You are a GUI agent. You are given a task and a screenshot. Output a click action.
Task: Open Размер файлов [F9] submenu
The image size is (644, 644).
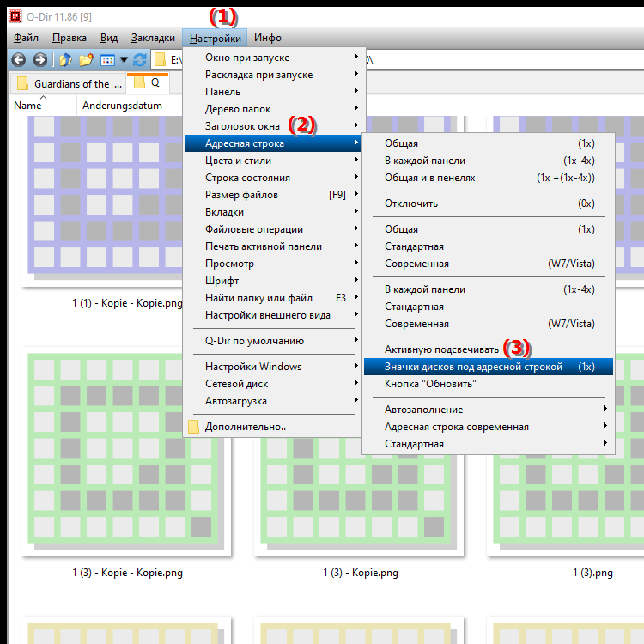pyautogui.click(x=272, y=195)
